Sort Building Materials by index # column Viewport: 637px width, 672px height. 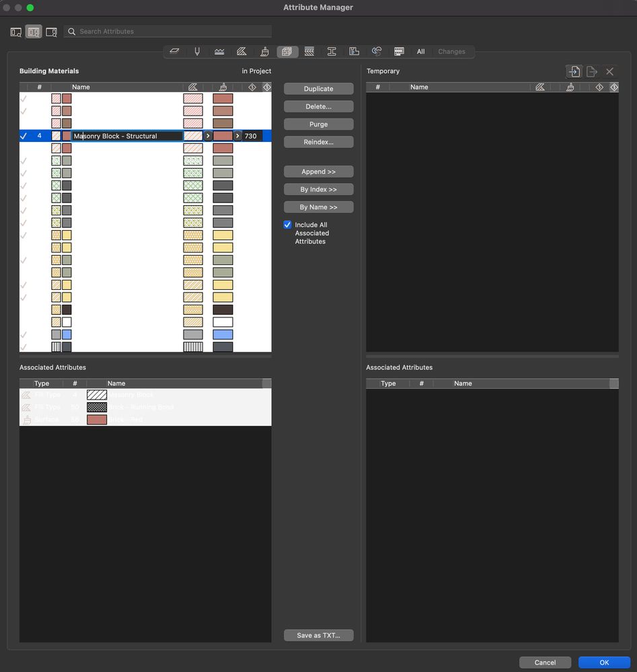coord(39,87)
